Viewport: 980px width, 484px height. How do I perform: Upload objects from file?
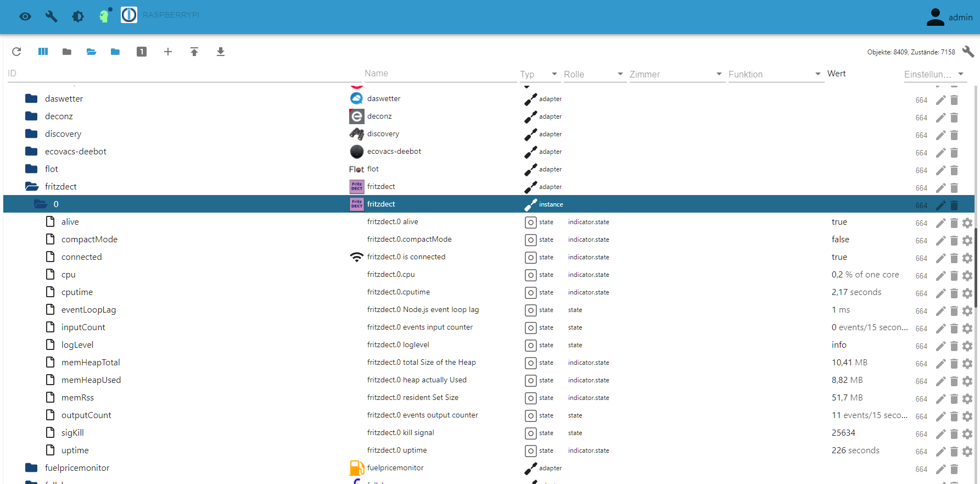(x=194, y=52)
